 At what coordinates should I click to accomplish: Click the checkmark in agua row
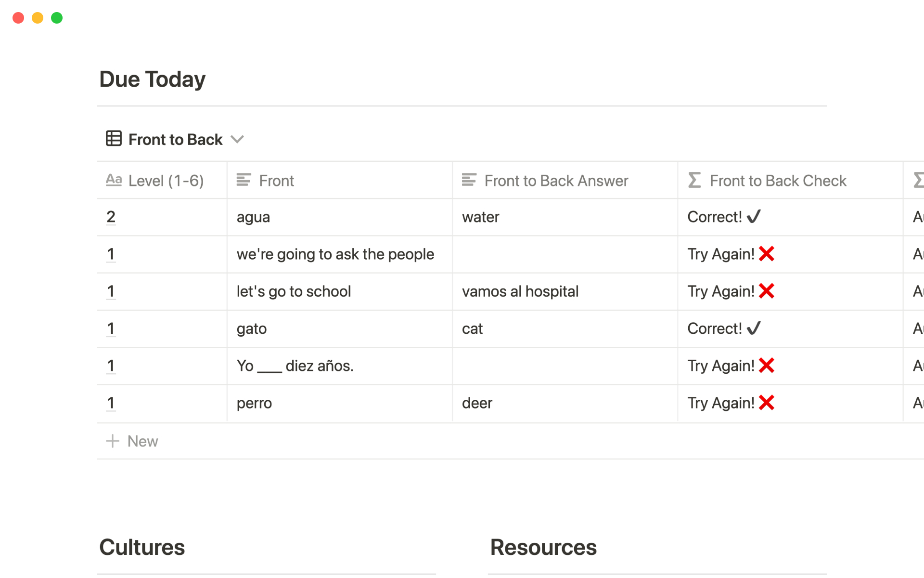click(x=754, y=217)
